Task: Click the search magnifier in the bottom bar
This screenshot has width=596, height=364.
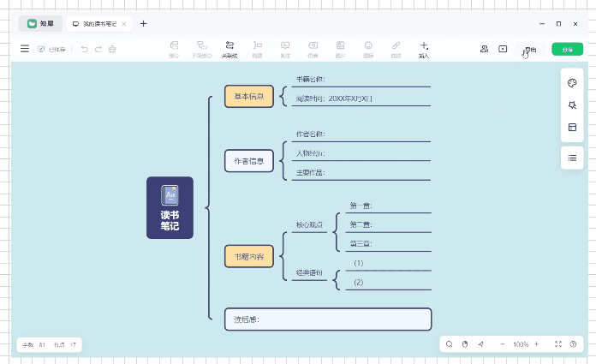Action: [x=450, y=344]
